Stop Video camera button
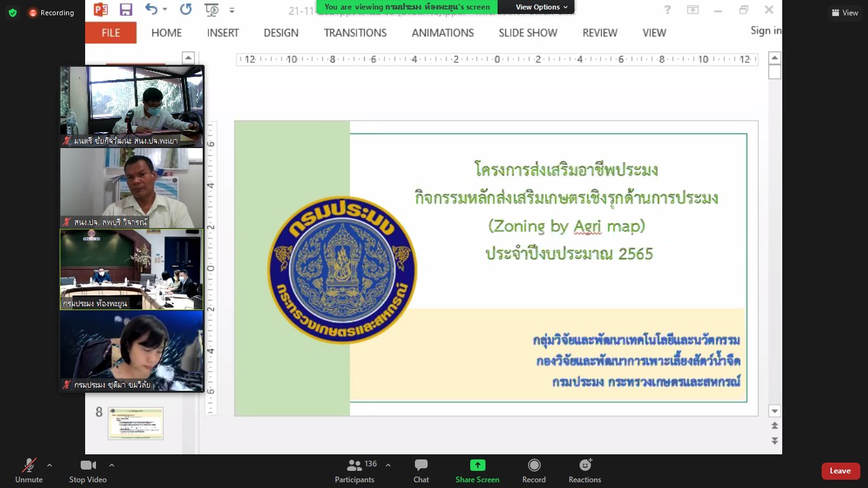The width and height of the screenshot is (868, 488). (x=88, y=470)
